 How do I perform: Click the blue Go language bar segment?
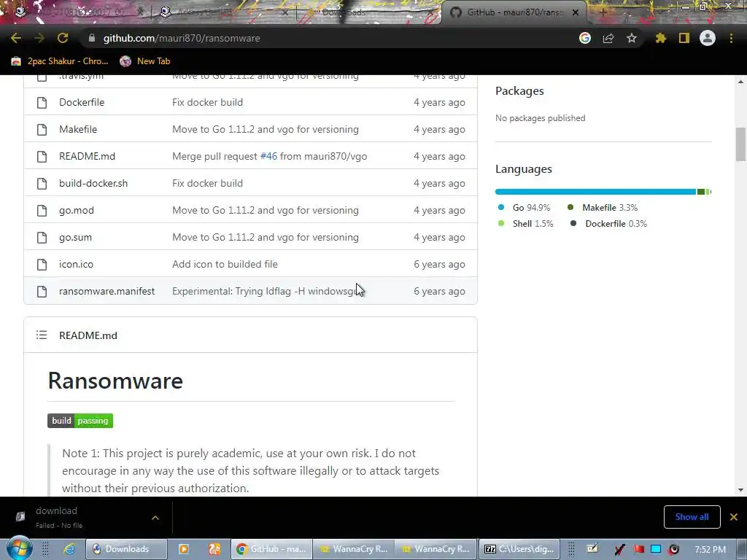[x=595, y=192]
